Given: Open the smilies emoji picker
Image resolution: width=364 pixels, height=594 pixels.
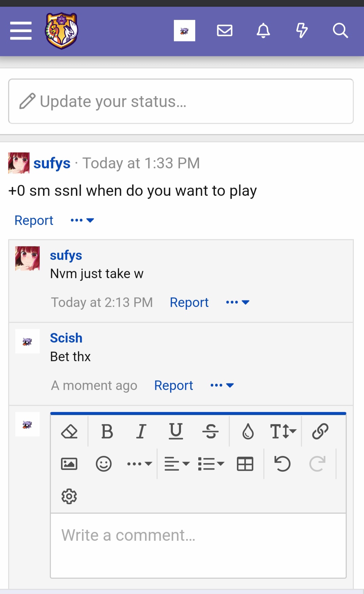Looking at the screenshot, I should coord(104,464).
